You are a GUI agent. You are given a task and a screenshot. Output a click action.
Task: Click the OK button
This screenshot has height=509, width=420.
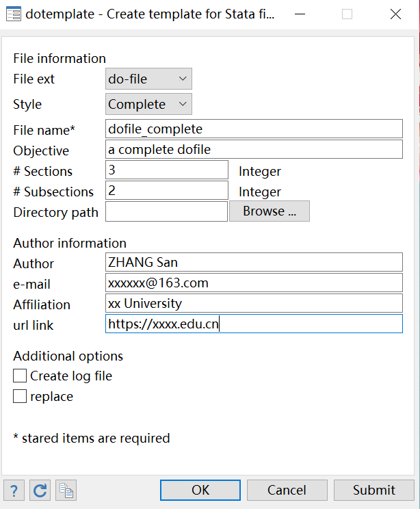pyautogui.click(x=200, y=490)
